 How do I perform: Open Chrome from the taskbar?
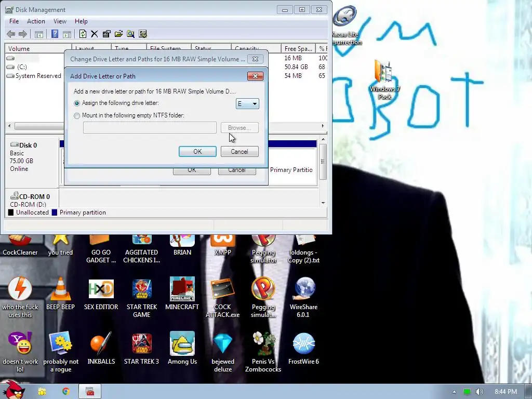(x=66, y=392)
